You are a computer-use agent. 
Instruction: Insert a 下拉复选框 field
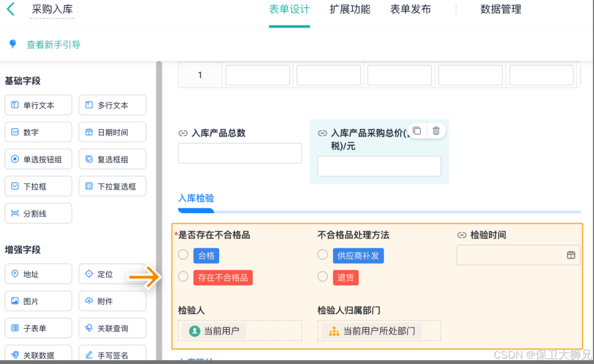point(112,187)
